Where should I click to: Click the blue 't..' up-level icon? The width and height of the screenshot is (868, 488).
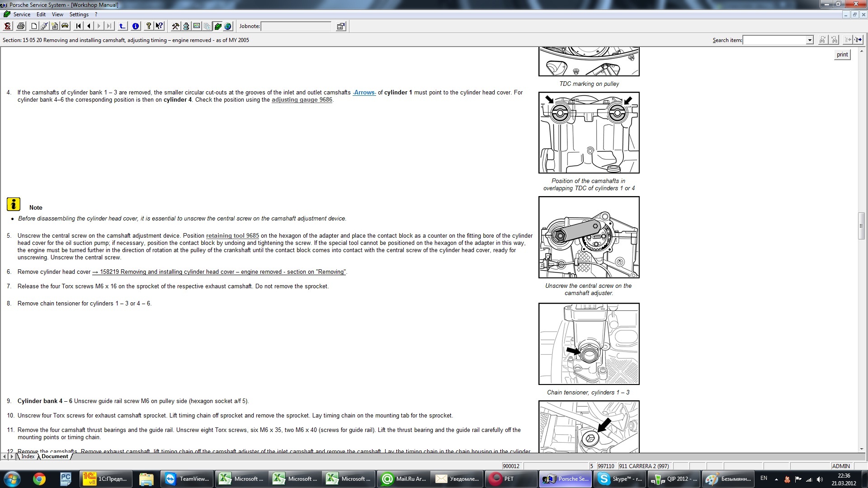click(123, 26)
